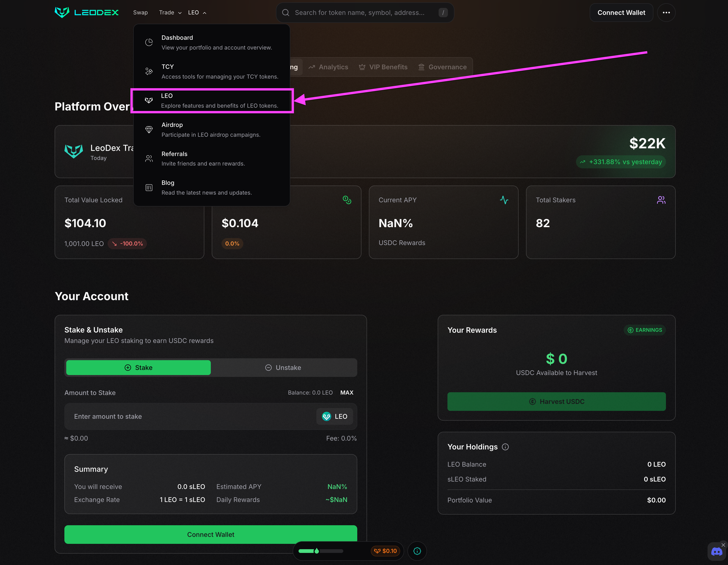Close the Discord widget with its X
Image resolution: width=728 pixels, height=565 pixels.
click(723, 545)
